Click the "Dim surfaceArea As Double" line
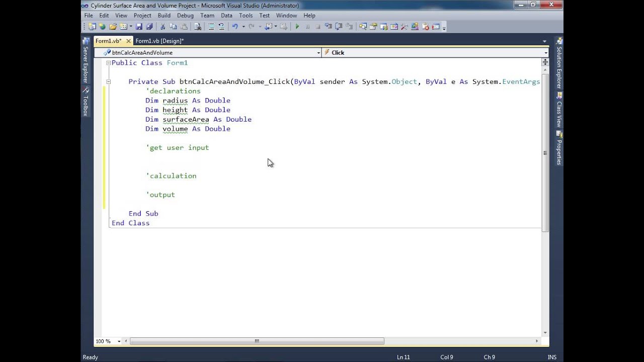644x362 pixels. (x=198, y=119)
